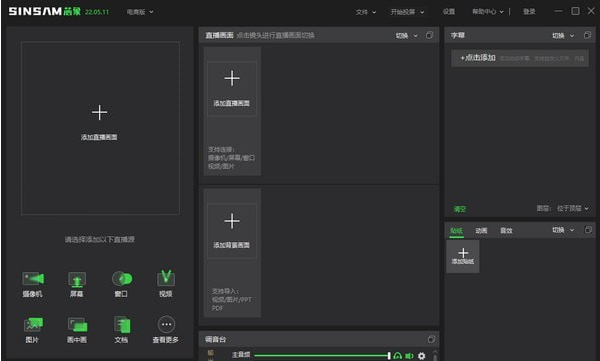This screenshot has height=361, width=600.
Task: Open the start casting (开始投屏) dropdown menu
Action: (x=407, y=12)
